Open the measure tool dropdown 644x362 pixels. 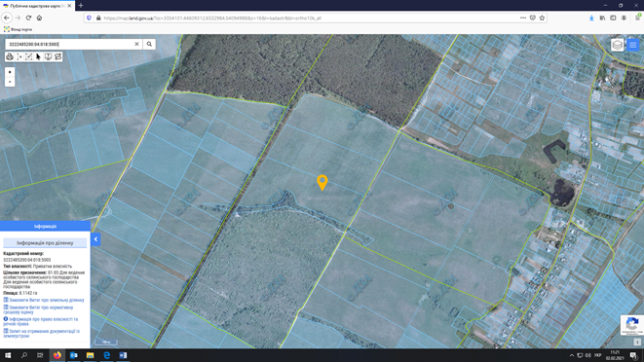click(19, 57)
